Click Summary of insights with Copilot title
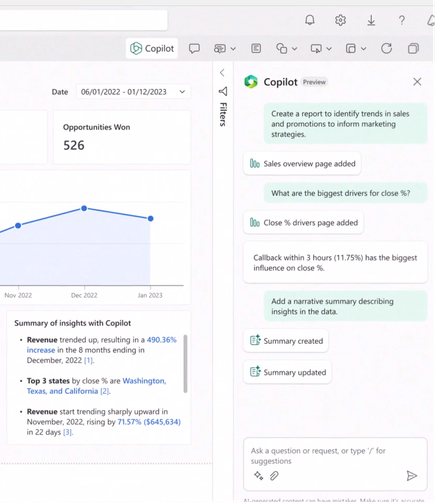Image resolution: width=435 pixels, height=502 pixels. tap(72, 323)
